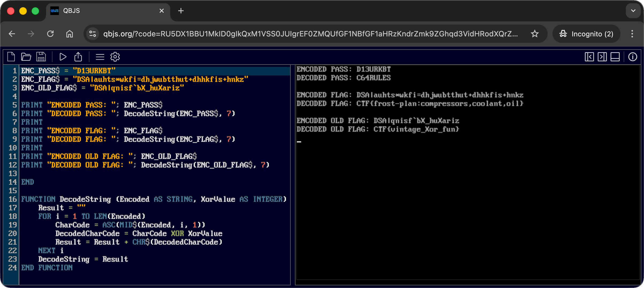
Task: Open the QBJS hamburger menu icon
Action: pyautogui.click(x=100, y=57)
